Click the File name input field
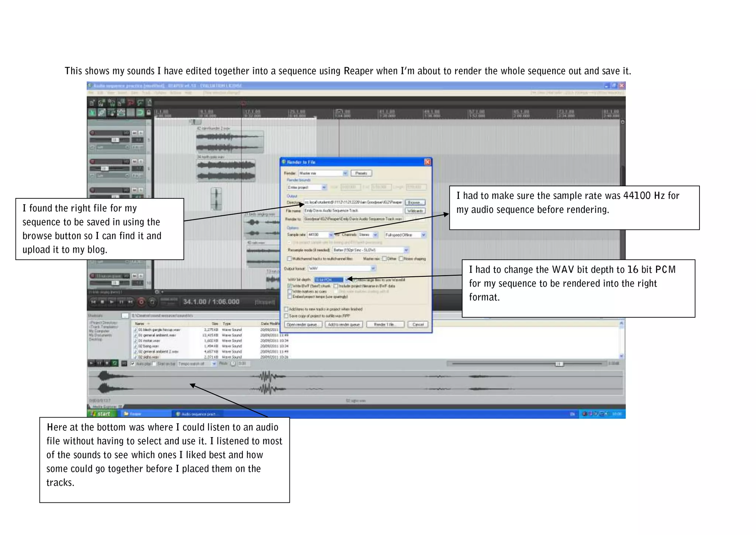 pos(353,211)
